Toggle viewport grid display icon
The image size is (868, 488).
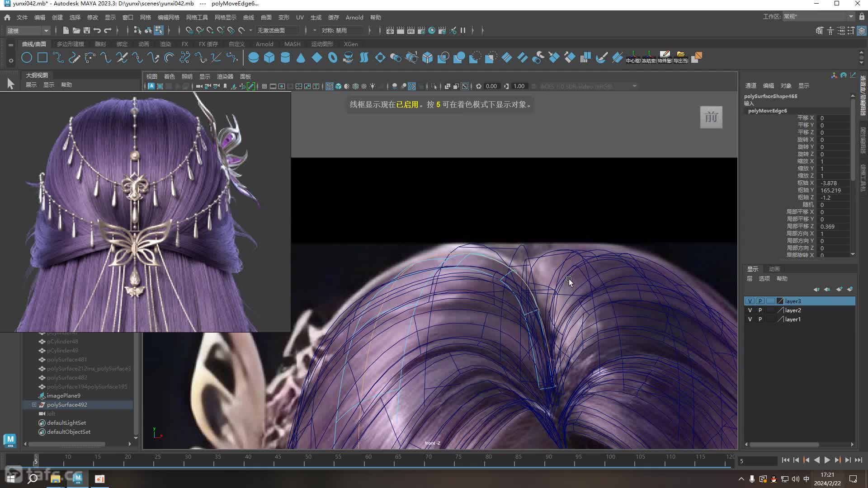click(264, 86)
